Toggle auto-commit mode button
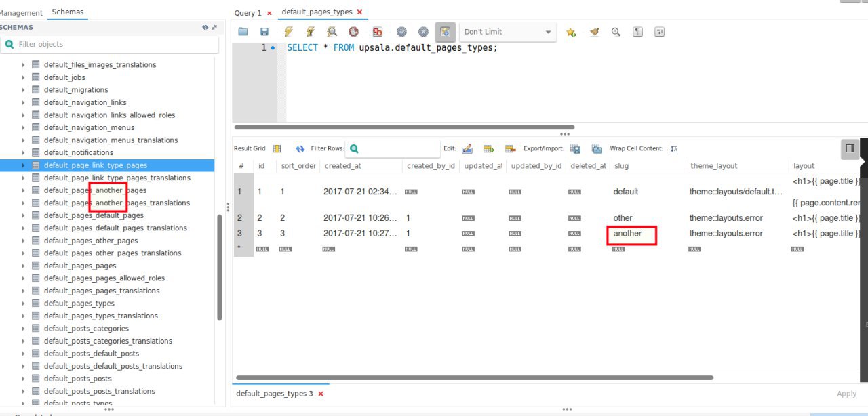The height and width of the screenshot is (416, 868). click(446, 32)
